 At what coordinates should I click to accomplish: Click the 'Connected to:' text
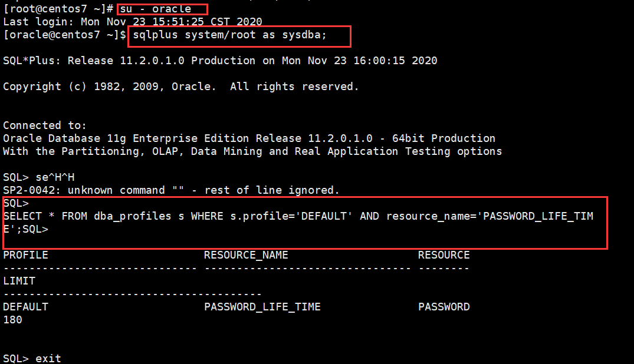coord(45,125)
